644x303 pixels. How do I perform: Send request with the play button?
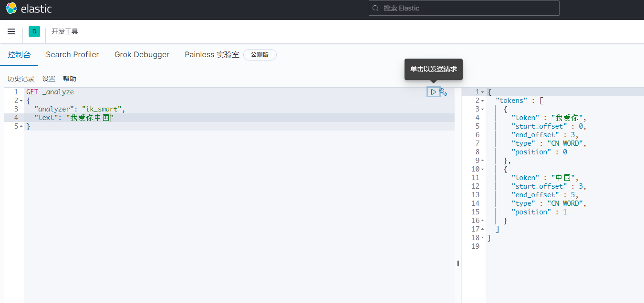click(433, 92)
